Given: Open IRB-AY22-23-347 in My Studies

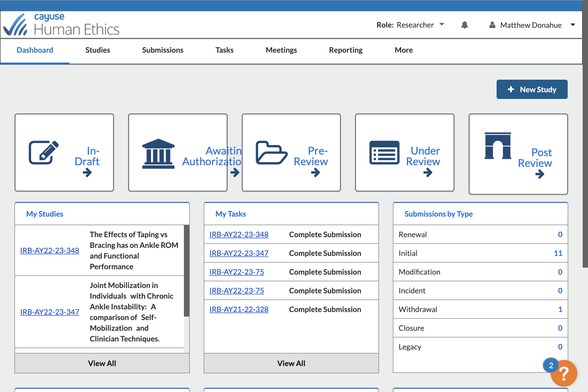Looking at the screenshot, I should pos(50,312).
